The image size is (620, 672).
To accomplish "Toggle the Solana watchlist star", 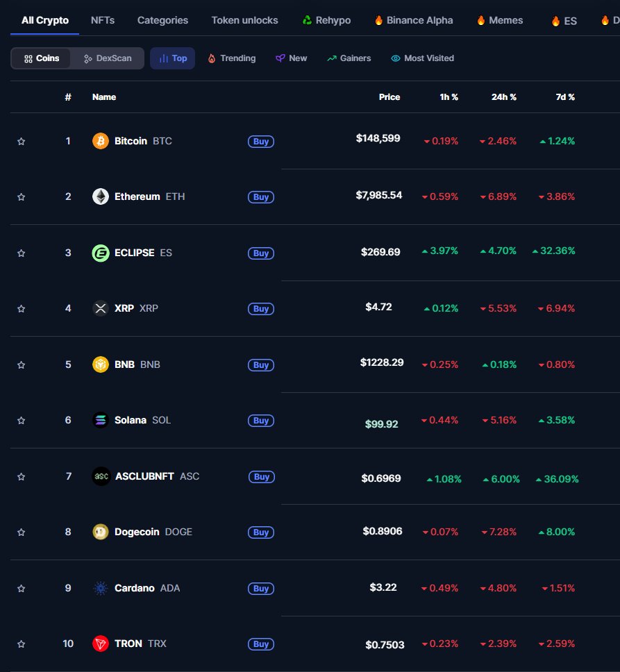I will coord(21,421).
